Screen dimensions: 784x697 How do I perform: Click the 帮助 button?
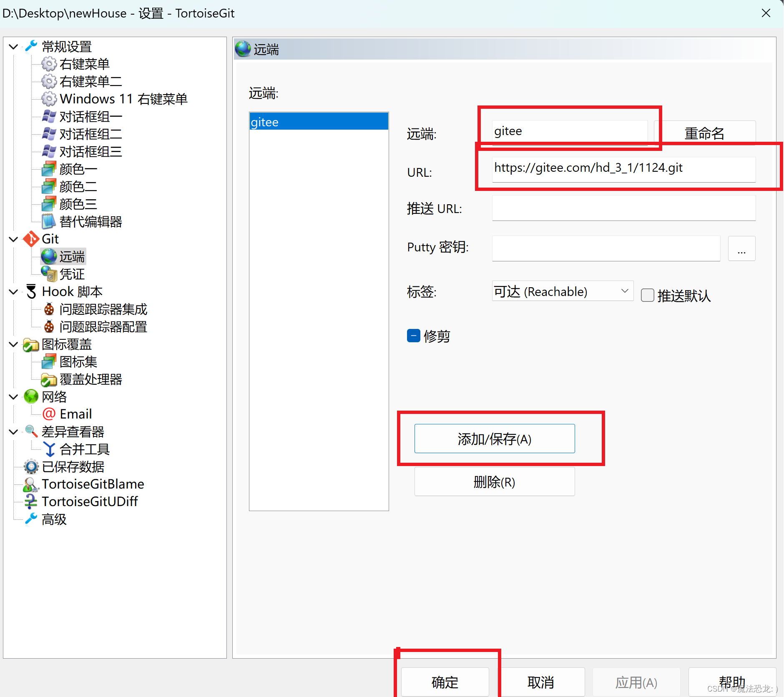pyautogui.click(x=732, y=682)
